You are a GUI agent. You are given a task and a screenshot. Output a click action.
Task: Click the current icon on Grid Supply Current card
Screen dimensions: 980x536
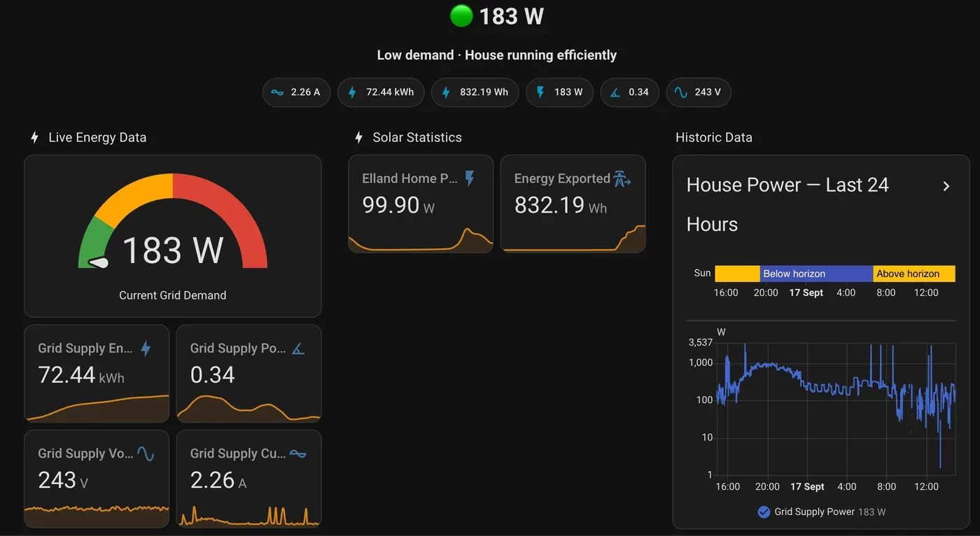298,453
